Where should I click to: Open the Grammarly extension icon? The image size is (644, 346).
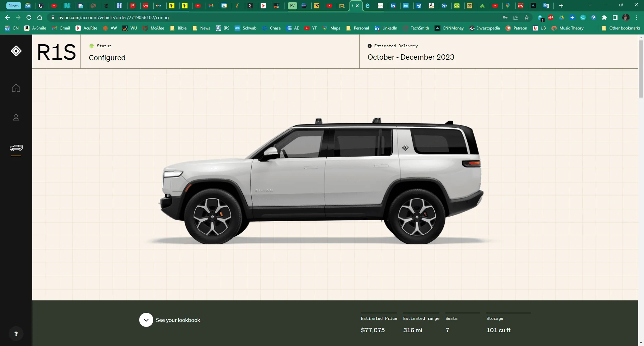coord(583,17)
